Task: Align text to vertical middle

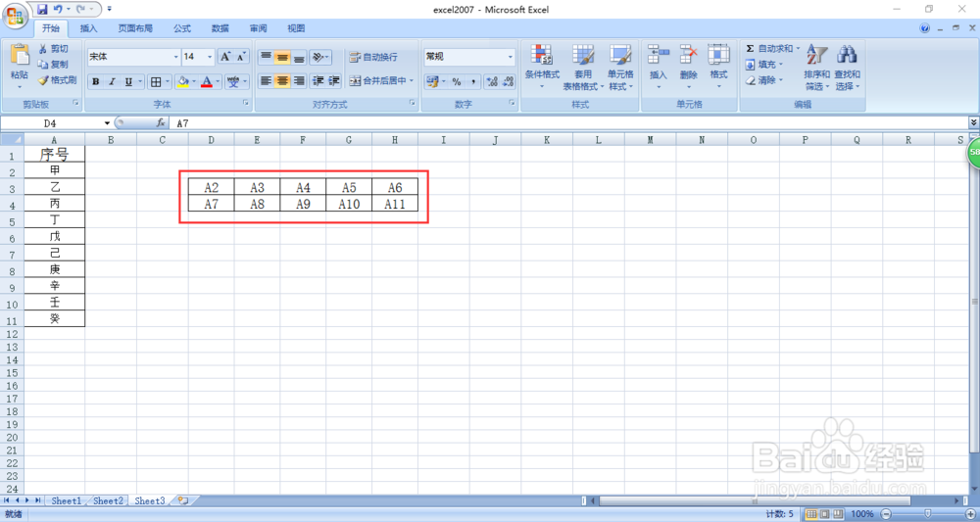Action: 282,58
